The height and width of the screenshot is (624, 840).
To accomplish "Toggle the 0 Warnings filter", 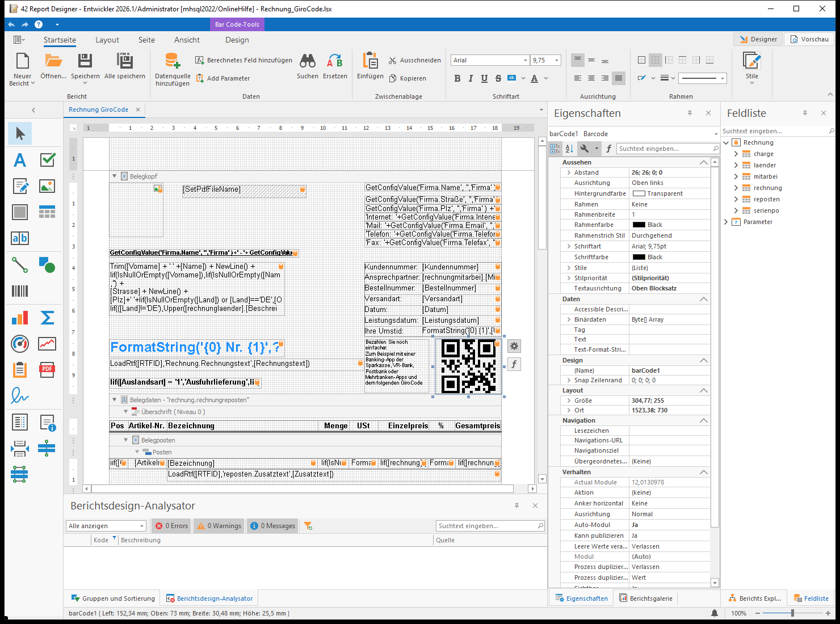I will [x=219, y=526].
